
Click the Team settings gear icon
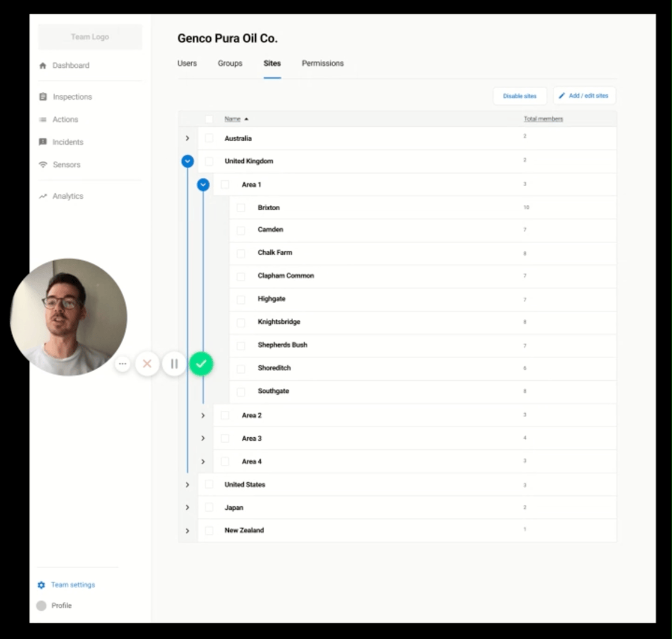[x=41, y=585]
